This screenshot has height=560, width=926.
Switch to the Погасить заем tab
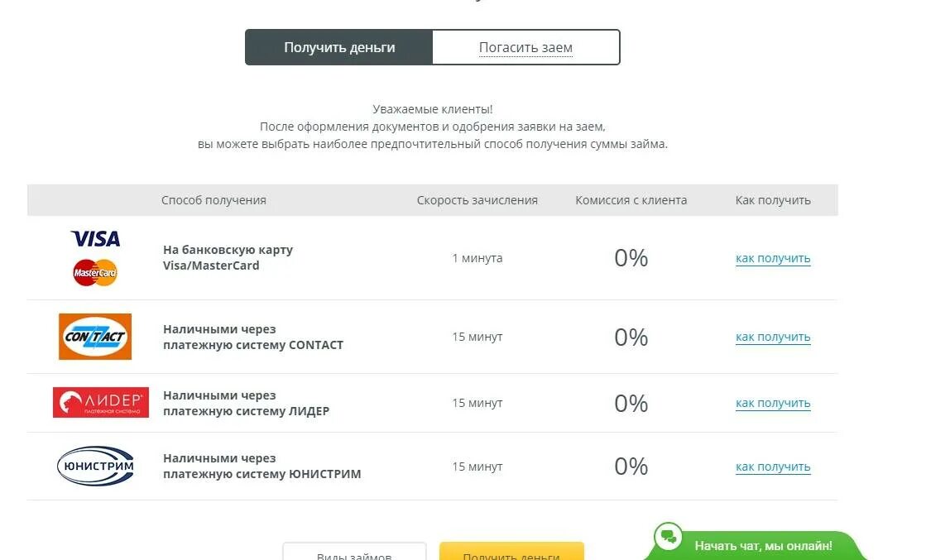[x=525, y=47]
